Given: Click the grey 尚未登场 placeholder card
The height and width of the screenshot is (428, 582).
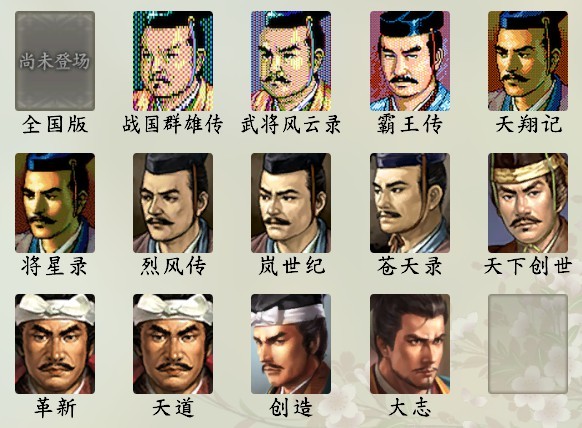Looking at the screenshot, I should (x=55, y=61).
